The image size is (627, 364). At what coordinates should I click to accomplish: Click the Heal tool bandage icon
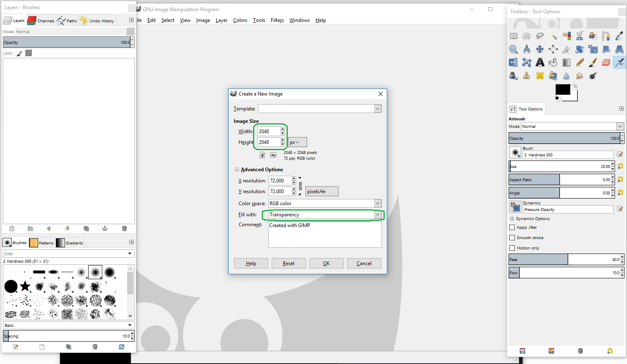pyautogui.click(x=540, y=76)
